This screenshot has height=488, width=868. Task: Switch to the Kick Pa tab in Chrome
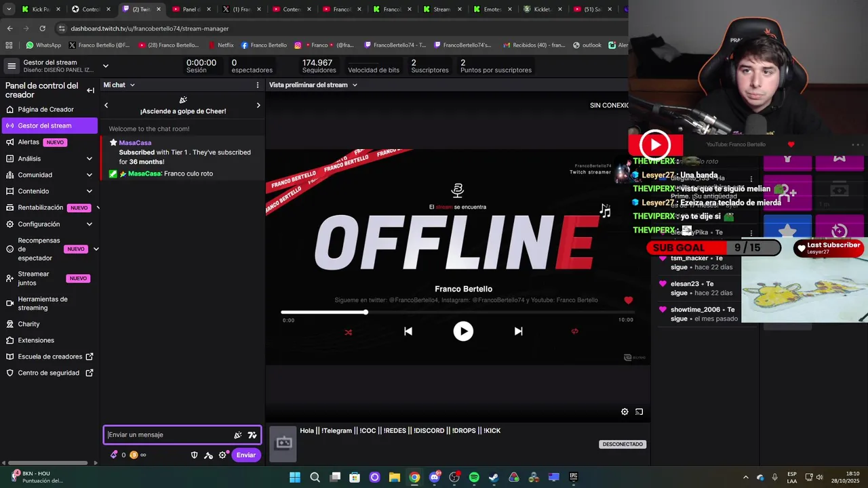(41, 9)
